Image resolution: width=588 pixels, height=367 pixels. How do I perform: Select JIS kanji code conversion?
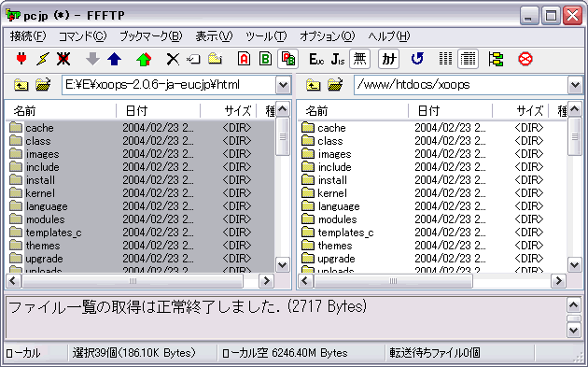338,59
